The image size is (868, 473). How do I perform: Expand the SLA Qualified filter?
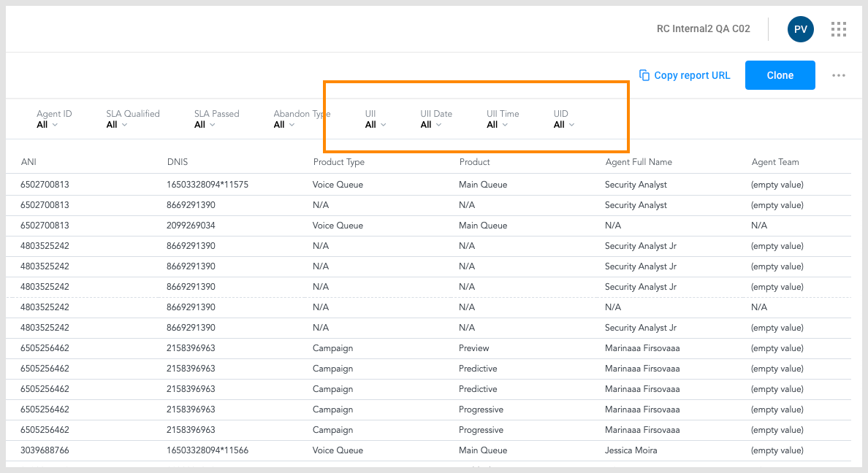coord(116,124)
